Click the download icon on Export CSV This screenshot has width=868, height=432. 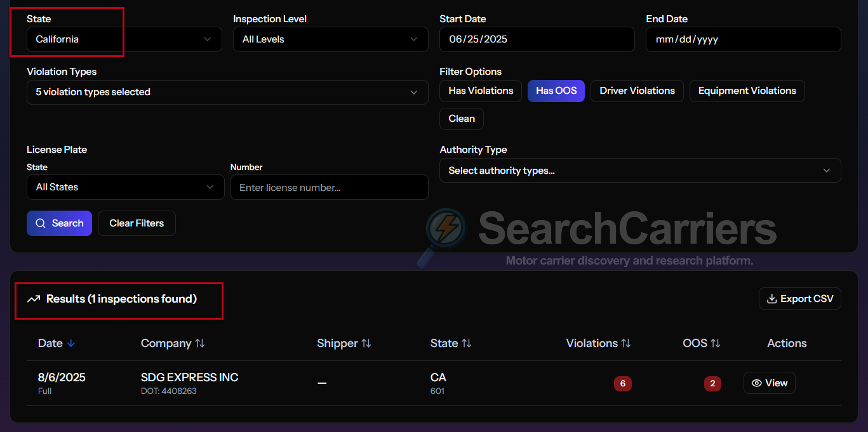point(772,299)
